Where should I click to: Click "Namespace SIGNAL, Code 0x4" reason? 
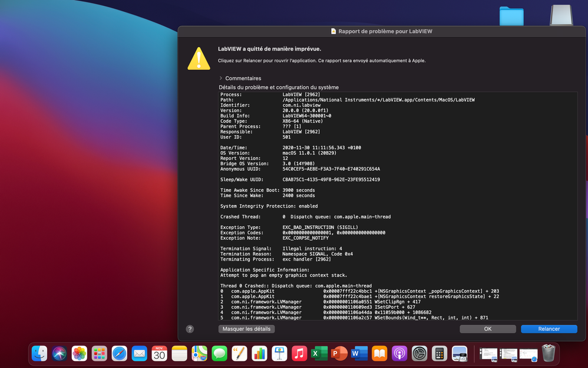318,254
